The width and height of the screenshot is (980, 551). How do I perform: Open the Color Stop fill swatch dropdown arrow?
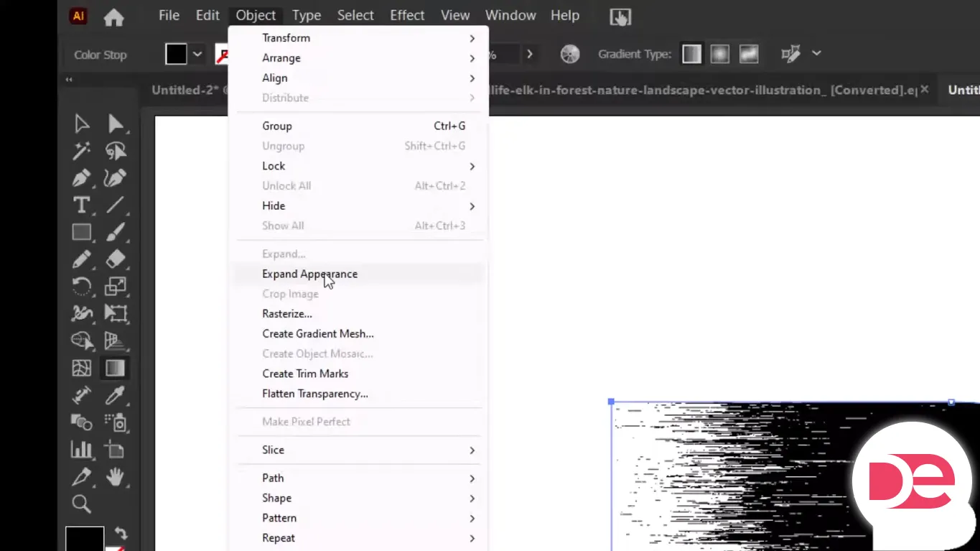pyautogui.click(x=197, y=55)
